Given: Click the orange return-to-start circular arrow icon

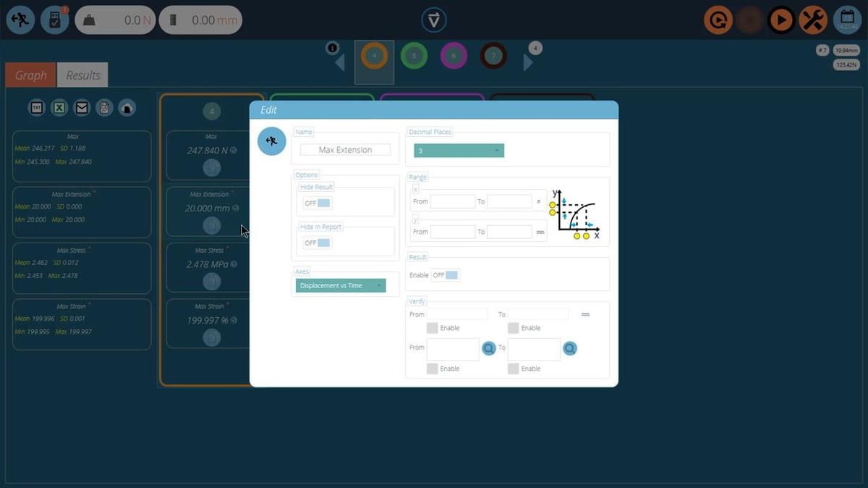Looking at the screenshot, I should click(718, 20).
